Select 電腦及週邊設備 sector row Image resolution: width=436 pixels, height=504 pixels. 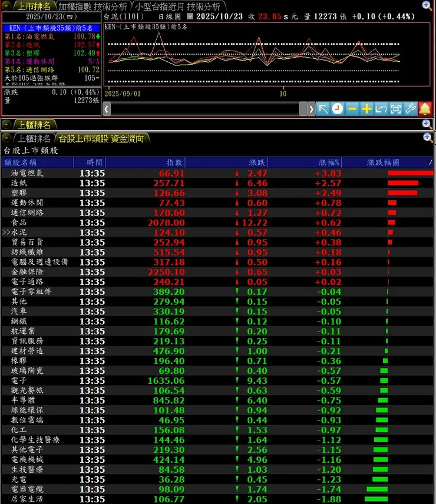click(x=217, y=262)
